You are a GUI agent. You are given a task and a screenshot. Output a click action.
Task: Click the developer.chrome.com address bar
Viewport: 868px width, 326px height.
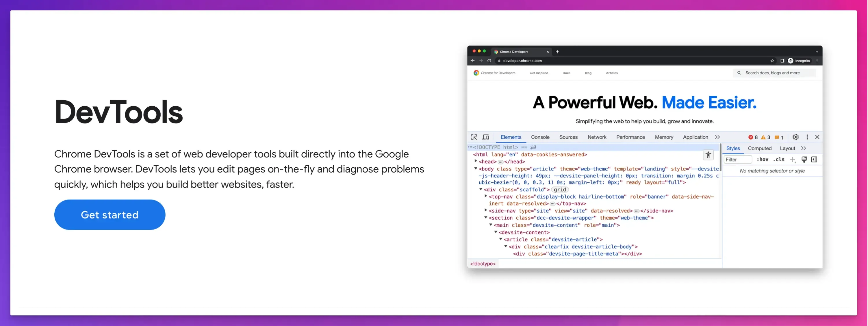coord(635,61)
